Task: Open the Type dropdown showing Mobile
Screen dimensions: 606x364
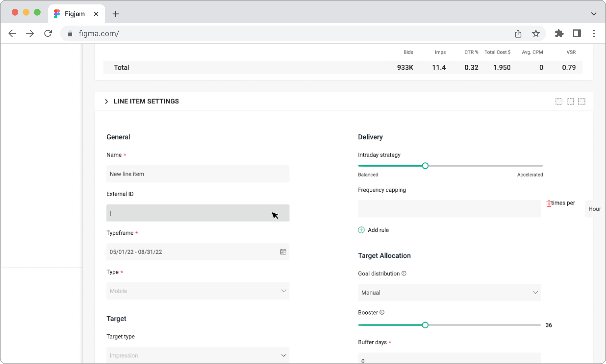Action: tap(198, 291)
